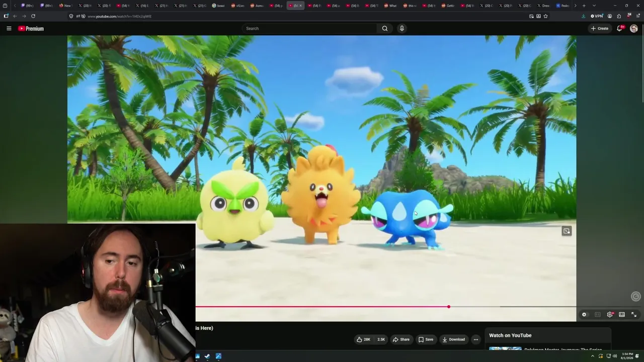Viewport: 644px width, 362px height.
Task: Open the taskbar volume control
Action: pos(615,356)
